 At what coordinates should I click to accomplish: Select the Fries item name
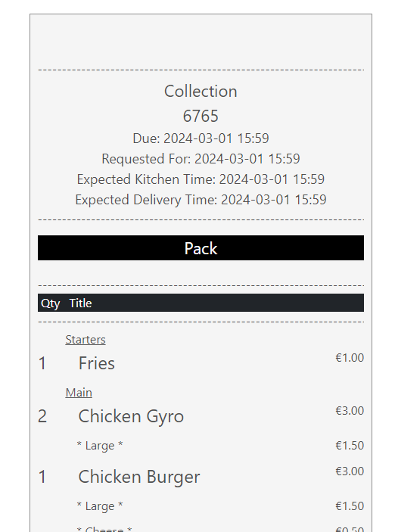tap(97, 363)
